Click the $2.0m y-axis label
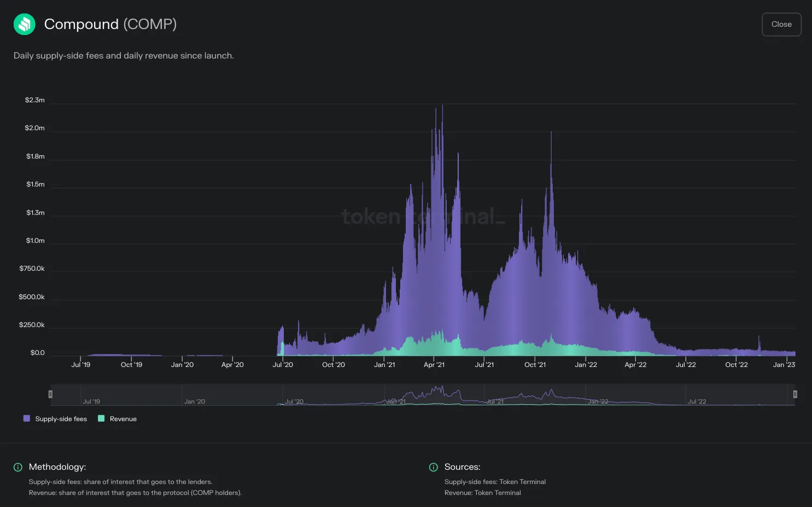This screenshot has height=507, width=812. tap(34, 128)
